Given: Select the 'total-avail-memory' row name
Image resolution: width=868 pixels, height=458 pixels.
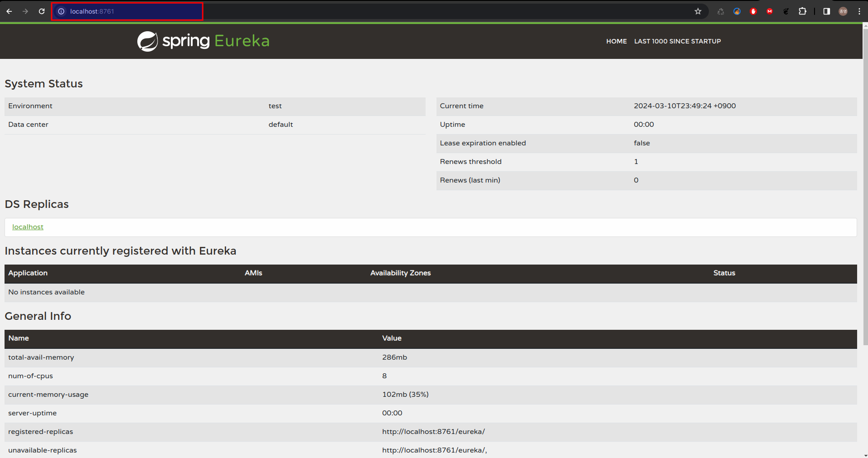Looking at the screenshot, I should (x=41, y=357).
